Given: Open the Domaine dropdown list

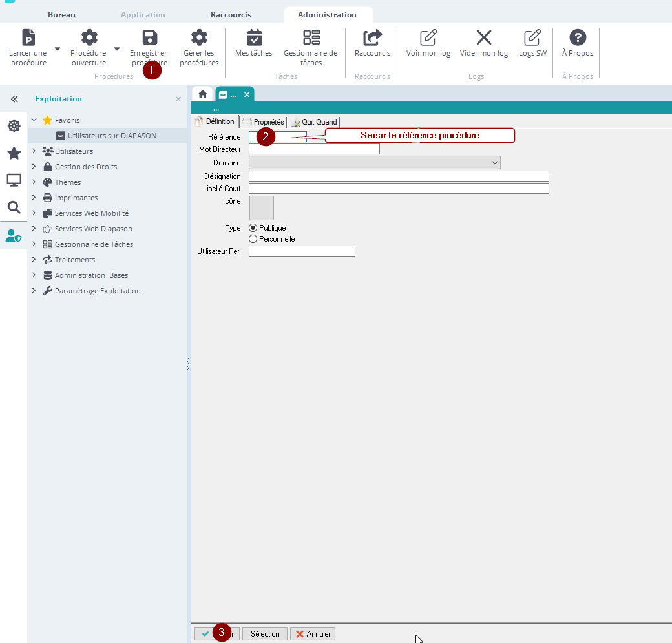Looking at the screenshot, I should point(495,163).
